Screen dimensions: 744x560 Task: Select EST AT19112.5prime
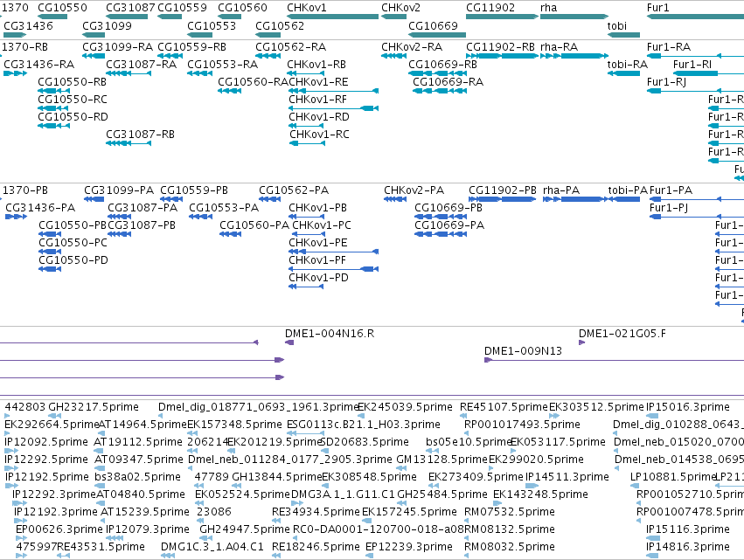(138, 442)
